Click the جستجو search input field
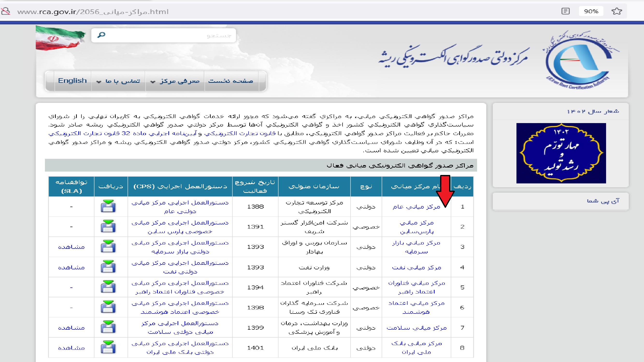 pyautogui.click(x=164, y=35)
